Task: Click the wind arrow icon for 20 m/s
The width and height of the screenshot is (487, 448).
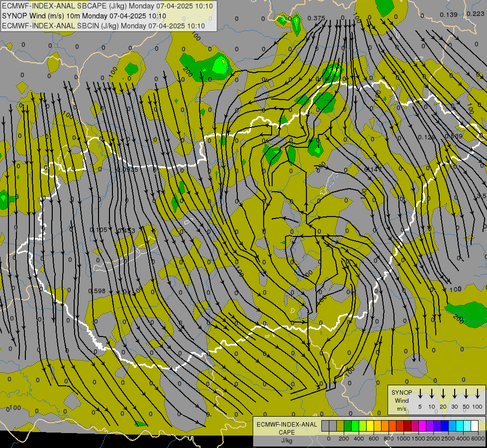Action: click(x=443, y=393)
